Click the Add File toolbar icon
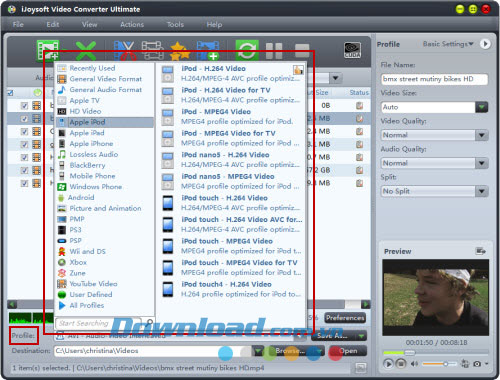 click(x=48, y=50)
